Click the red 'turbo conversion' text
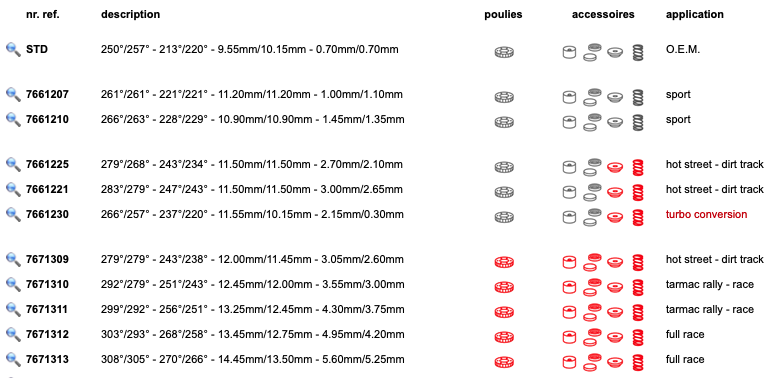Image resolution: width=775 pixels, height=381 pixels. click(706, 214)
